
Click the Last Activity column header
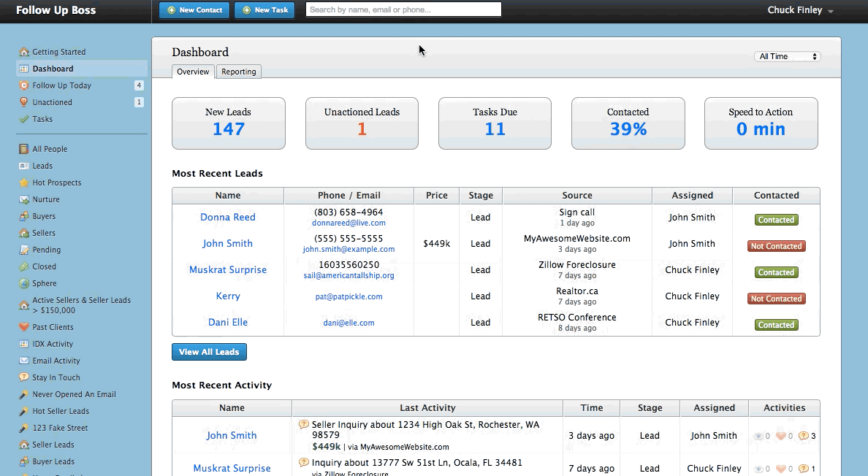pyautogui.click(x=427, y=408)
